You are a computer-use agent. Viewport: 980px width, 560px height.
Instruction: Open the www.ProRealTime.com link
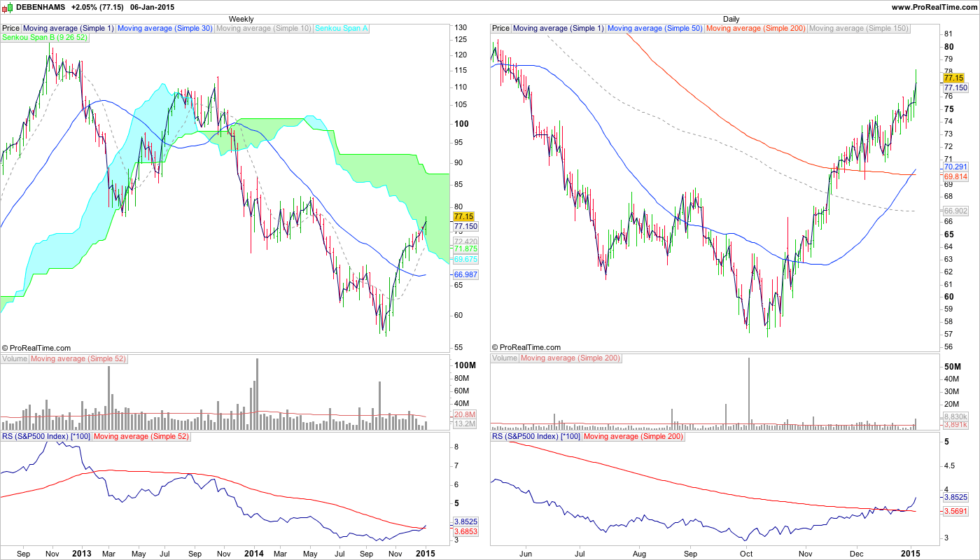click(x=934, y=7)
